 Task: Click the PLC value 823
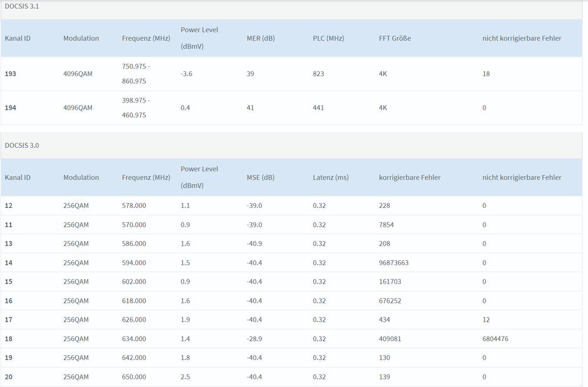click(x=318, y=74)
